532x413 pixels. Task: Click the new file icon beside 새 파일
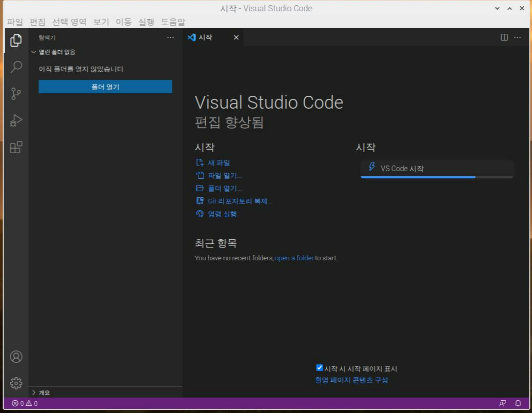pyautogui.click(x=200, y=162)
